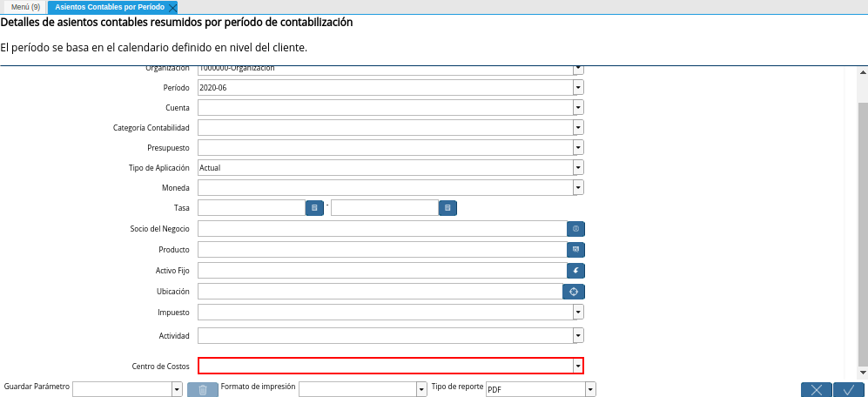Click the Período field showing 2020-06
Image resolution: width=868 pixels, height=397 pixels.
point(386,87)
